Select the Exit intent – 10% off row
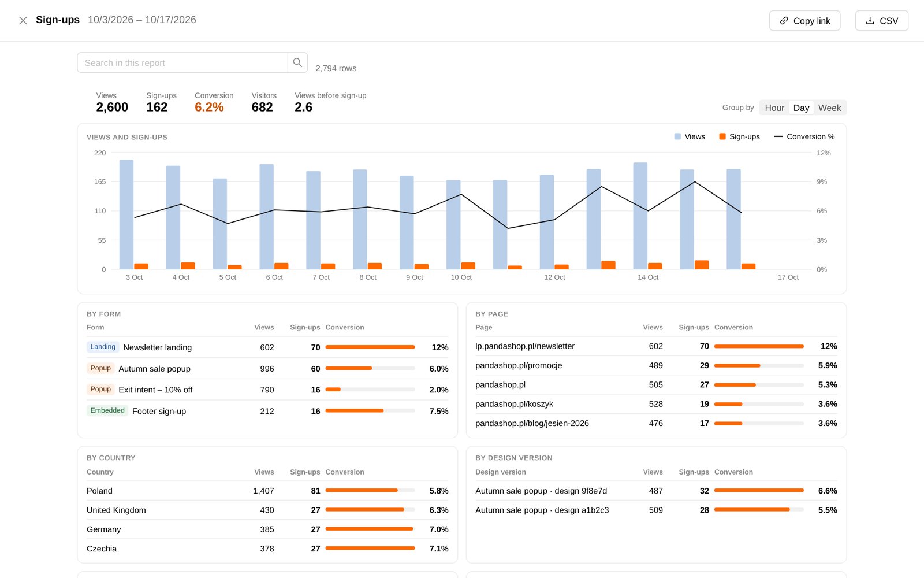This screenshot has width=924, height=578. [267, 390]
